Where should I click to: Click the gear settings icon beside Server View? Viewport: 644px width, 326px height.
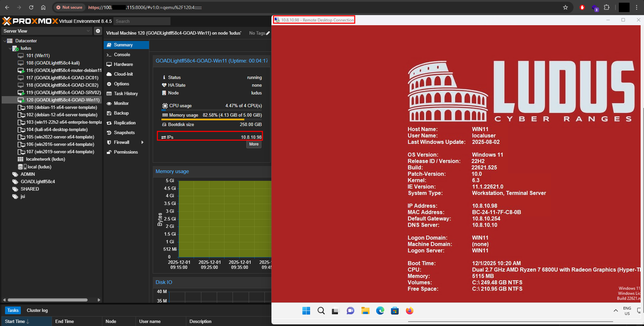[98, 31]
